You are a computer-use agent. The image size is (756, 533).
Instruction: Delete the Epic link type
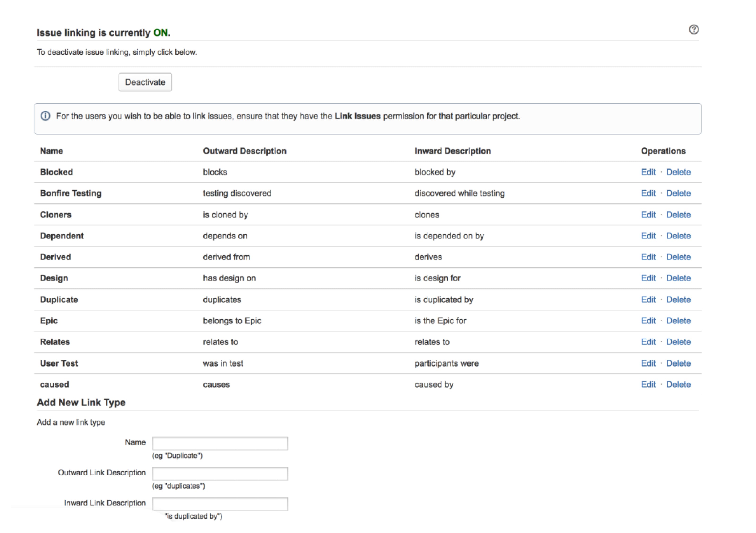click(678, 321)
